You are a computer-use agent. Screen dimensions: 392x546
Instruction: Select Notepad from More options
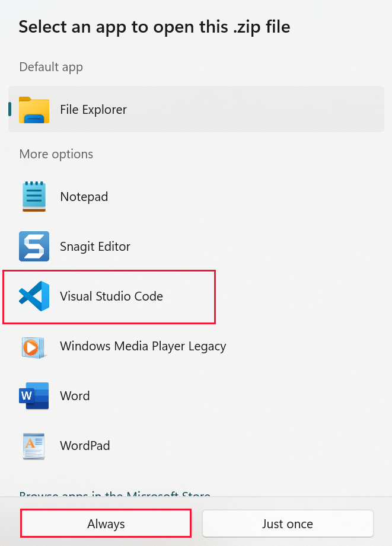[84, 196]
